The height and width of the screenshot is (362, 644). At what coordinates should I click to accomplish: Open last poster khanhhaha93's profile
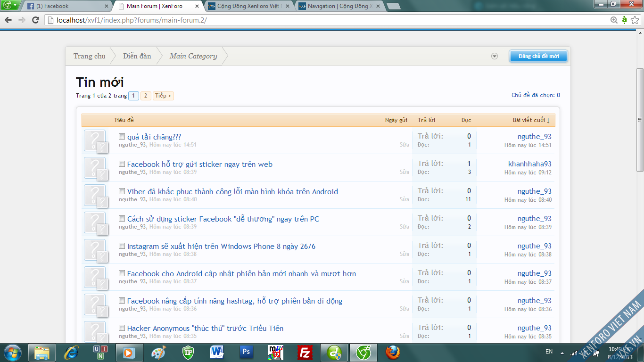(530, 164)
